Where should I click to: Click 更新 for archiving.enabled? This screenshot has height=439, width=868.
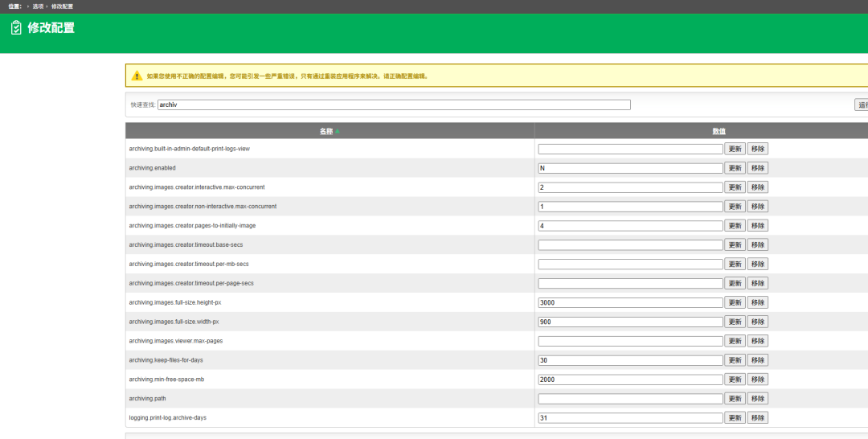point(735,168)
